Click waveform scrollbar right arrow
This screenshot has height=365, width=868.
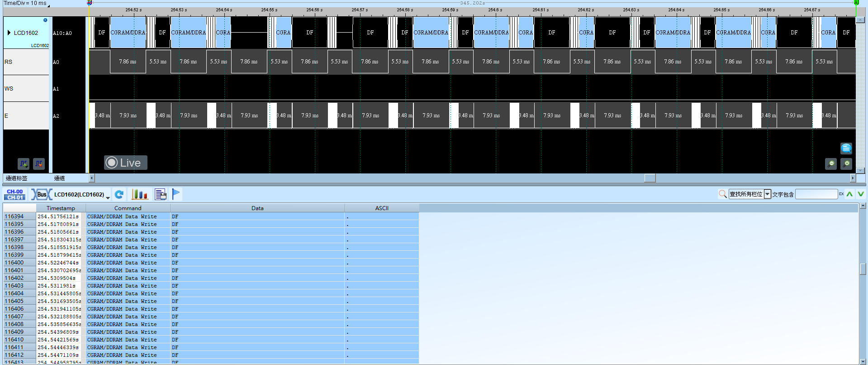[853, 178]
